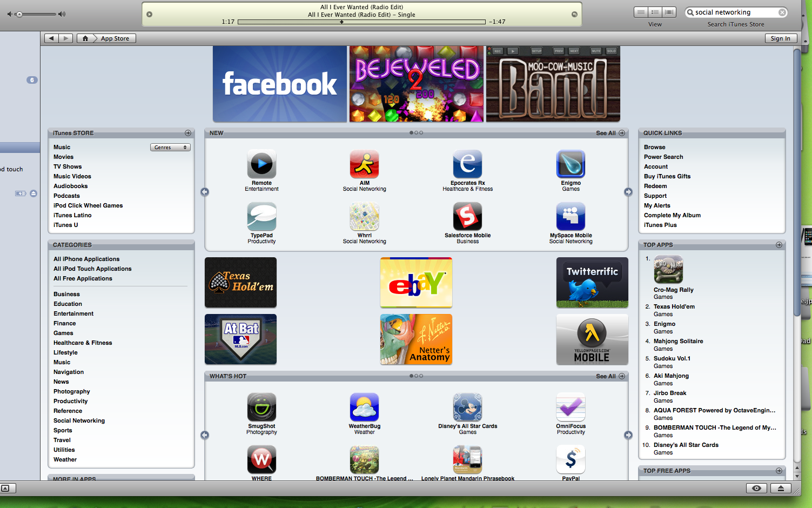The height and width of the screenshot is (508, 812).
Task: Click the magnifier icon in search field
Action: 690,12
